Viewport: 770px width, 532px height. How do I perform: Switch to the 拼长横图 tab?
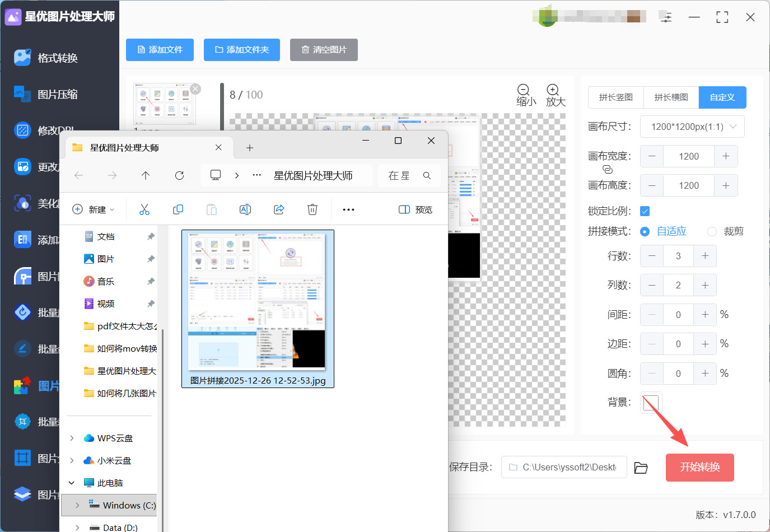[x=671, y=97]
